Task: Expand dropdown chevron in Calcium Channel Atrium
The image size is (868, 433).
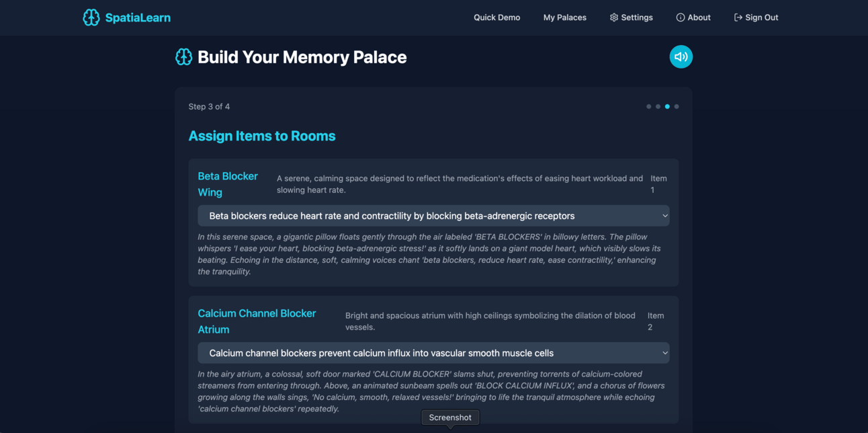Action: pos(665,353)
